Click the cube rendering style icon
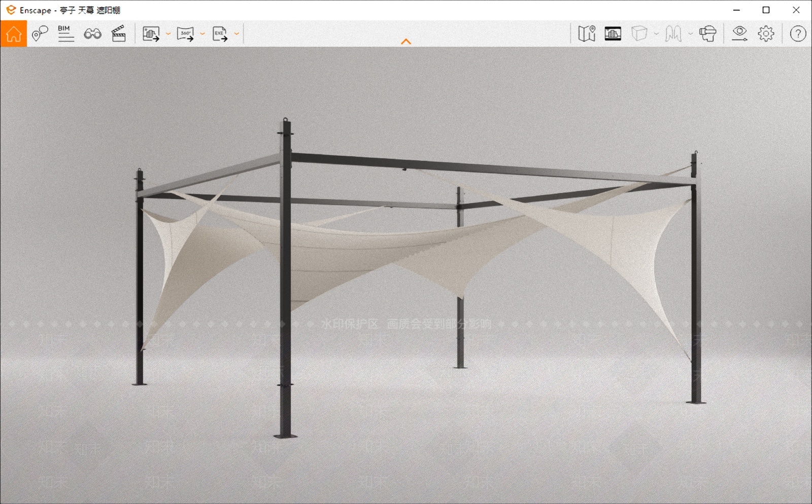The height and width of the screenshot is (504, 812). coord(639,34)
